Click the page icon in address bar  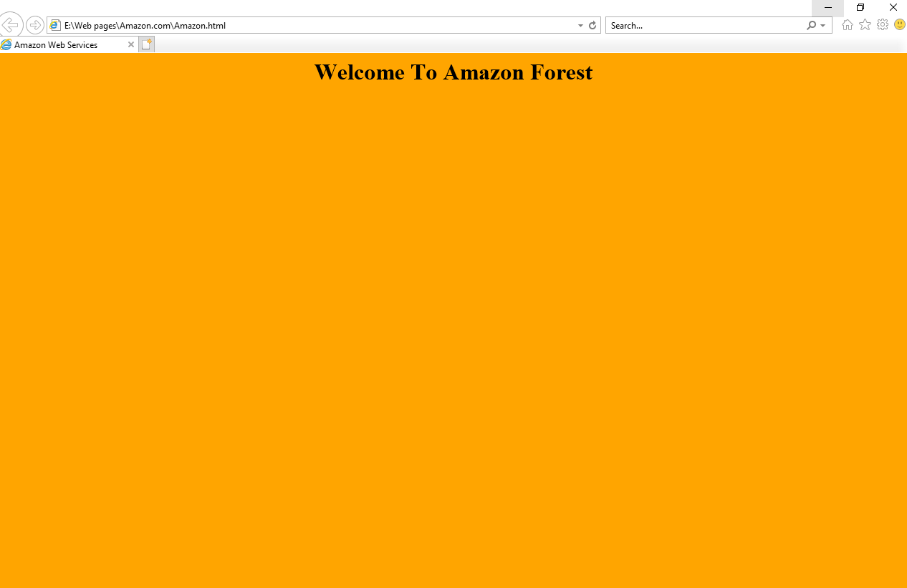(x=55, y=25)
